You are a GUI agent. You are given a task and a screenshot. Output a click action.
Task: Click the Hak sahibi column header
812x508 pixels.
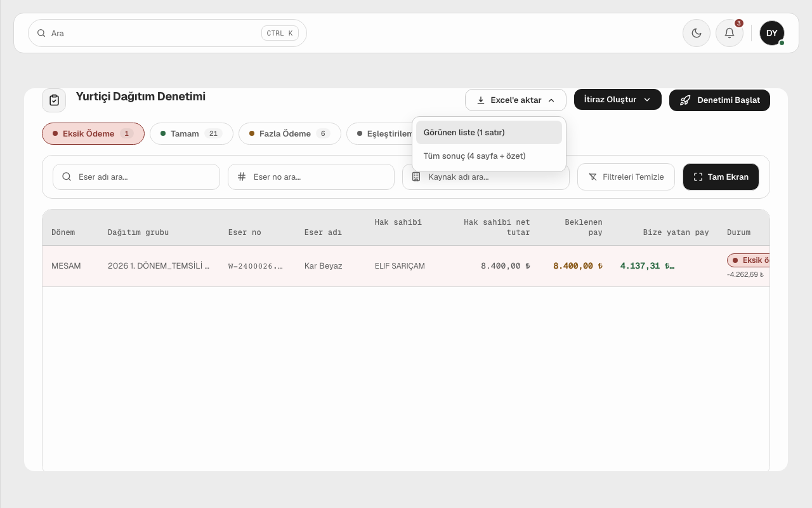398,222
